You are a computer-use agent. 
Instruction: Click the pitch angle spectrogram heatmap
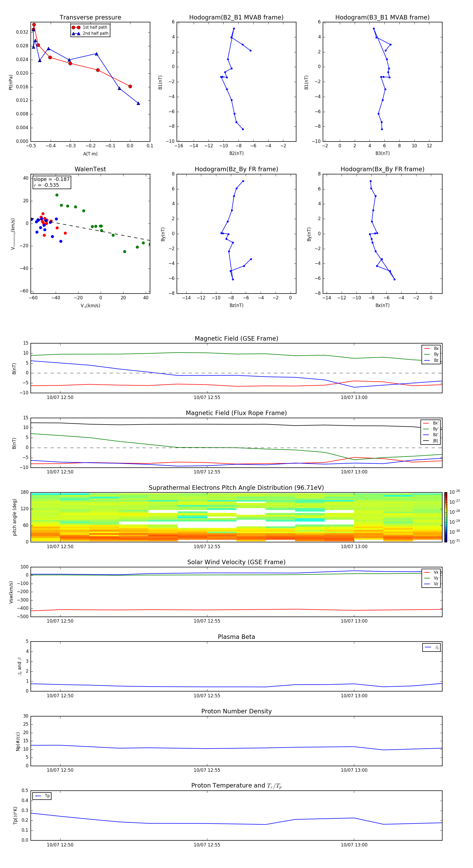236,517
